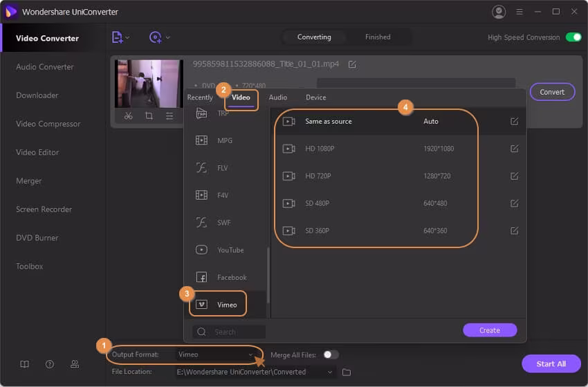The height and width of the screenshot is (387, 588).
Task: Switch to the Audio format tab
Action: (278, 97)
